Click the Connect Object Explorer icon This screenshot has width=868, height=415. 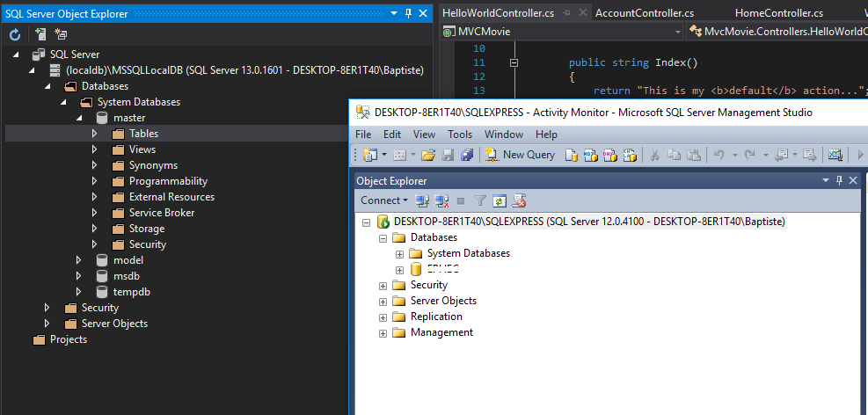[x=423, y=200]
